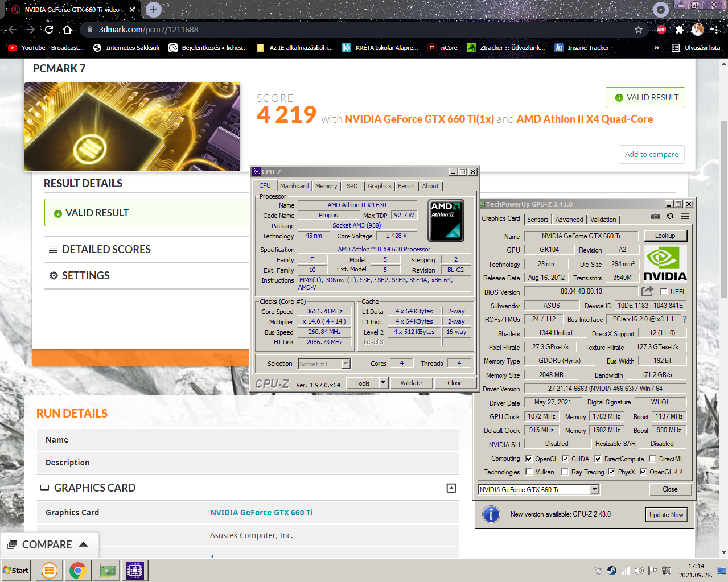Open Chrome home page icon
Viewport: 728px width, 582px height.
point(67,30)
